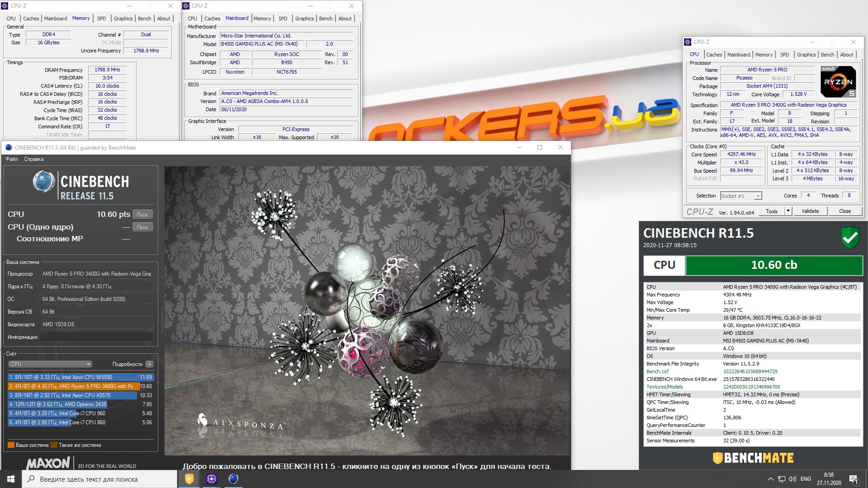868x488 pixels.
Task: Open SPD tab in left CPU-Z window
Action: click(x=102, y=19)
